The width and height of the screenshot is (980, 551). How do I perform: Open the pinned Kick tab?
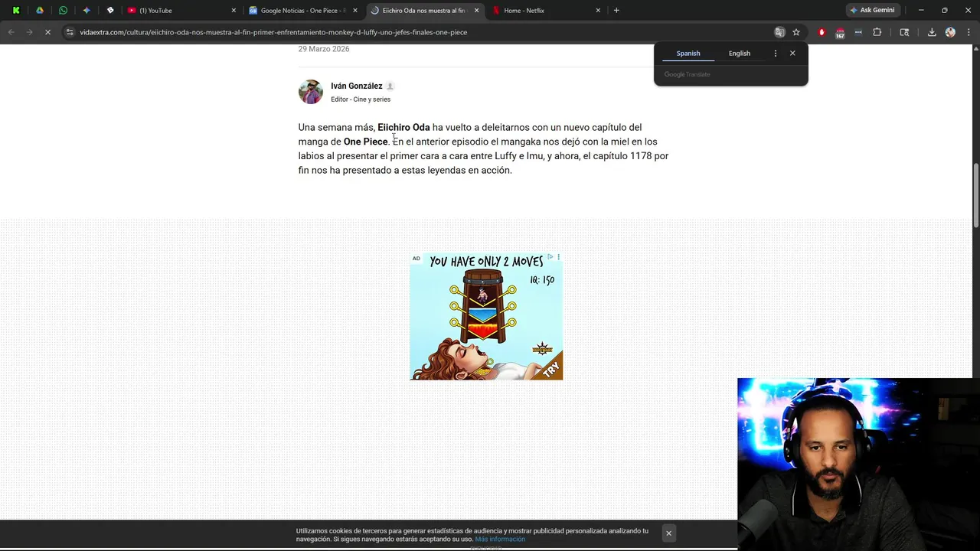click(16, 10)
